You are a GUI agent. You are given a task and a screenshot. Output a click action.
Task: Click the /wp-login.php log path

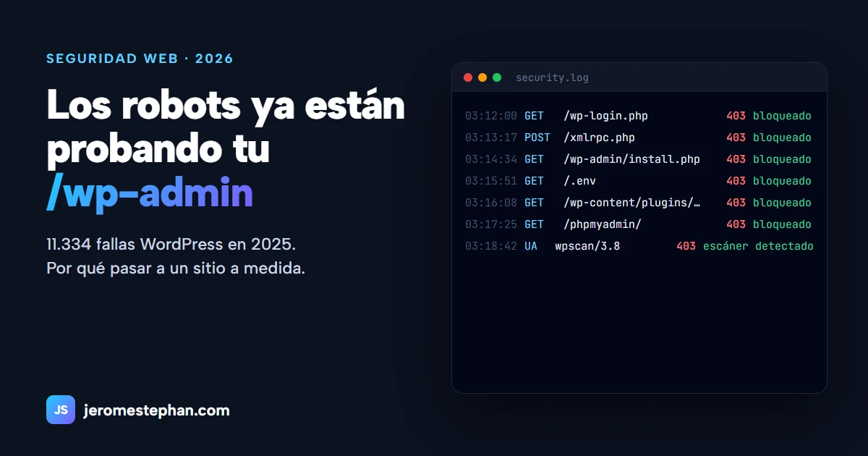pyautogui.click(x=605, y=116)
